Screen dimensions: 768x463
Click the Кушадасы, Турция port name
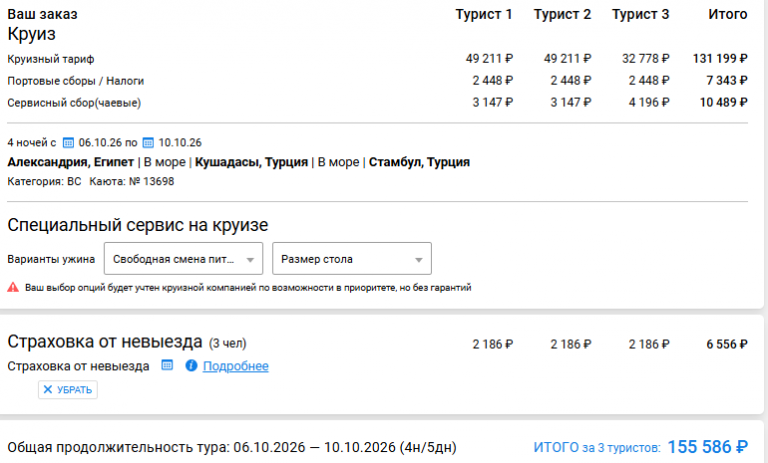coord(251,162)
